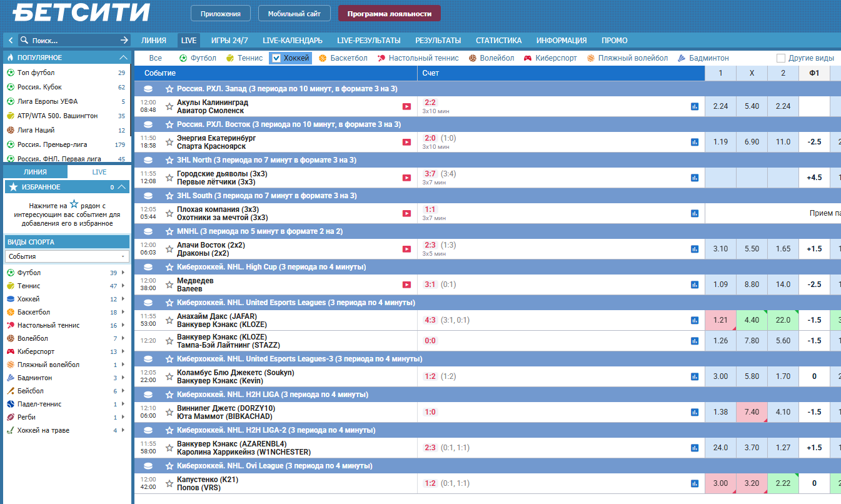This screenshot has height=504, width=841.
Task: Star the Капустенко (K21) vs Попов match
Action: coord(169,483)
